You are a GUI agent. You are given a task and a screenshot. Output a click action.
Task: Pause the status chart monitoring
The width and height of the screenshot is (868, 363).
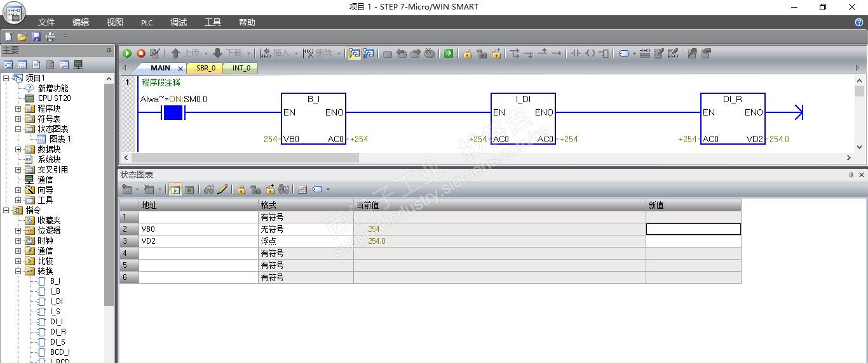click(x=189, y=189)
